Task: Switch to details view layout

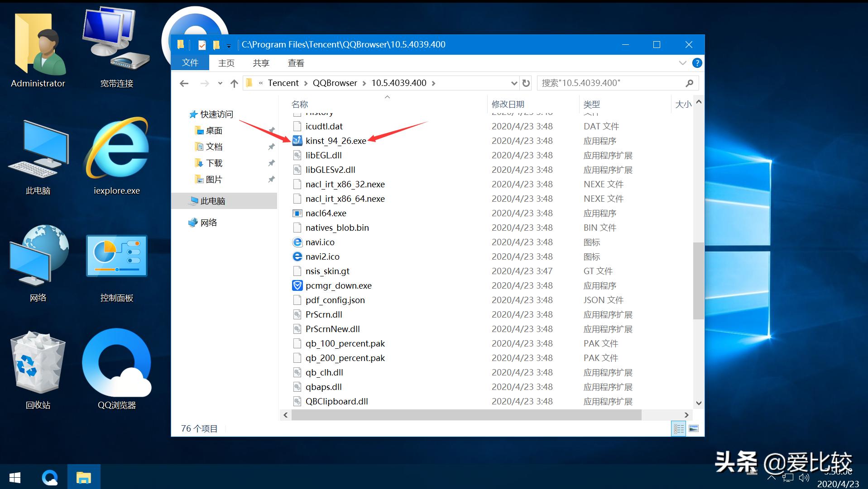Action: [679, 428]
